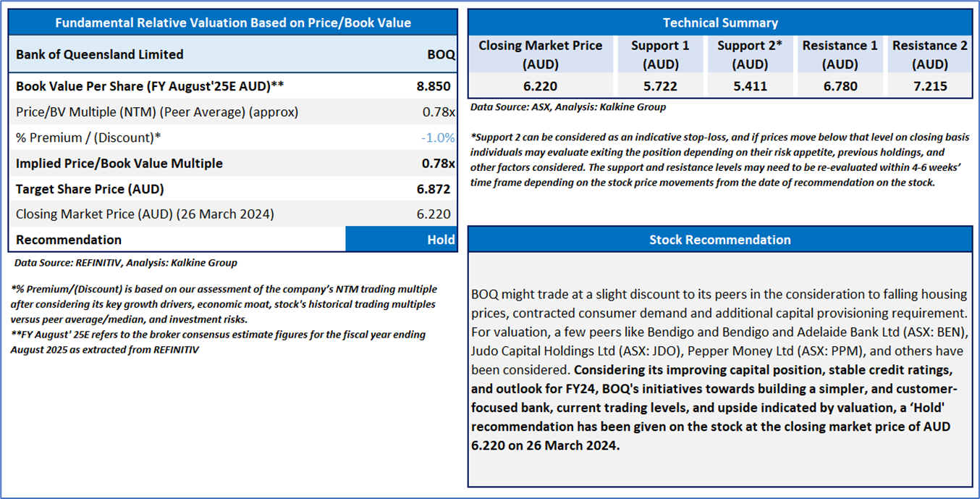Select the 'Bank of Queensland Limited' cell
This screenshot has height=499, width=980.
coord(100,54)
